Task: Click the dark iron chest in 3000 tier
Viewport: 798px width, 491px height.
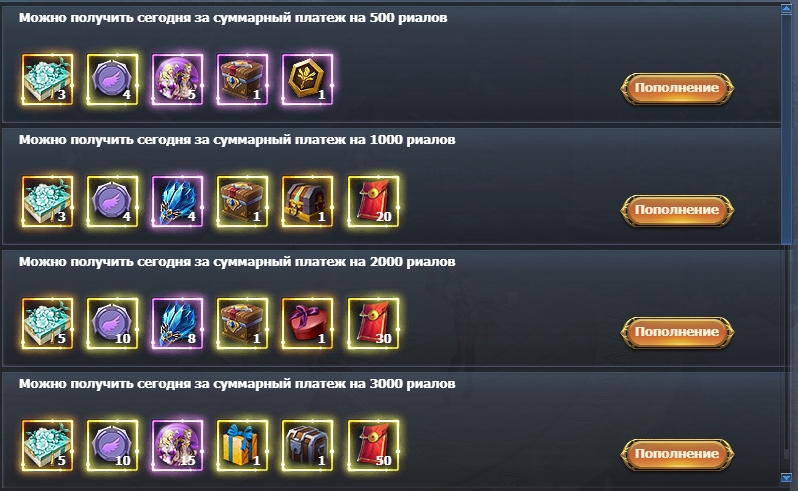Action: [x=307, y=446]
